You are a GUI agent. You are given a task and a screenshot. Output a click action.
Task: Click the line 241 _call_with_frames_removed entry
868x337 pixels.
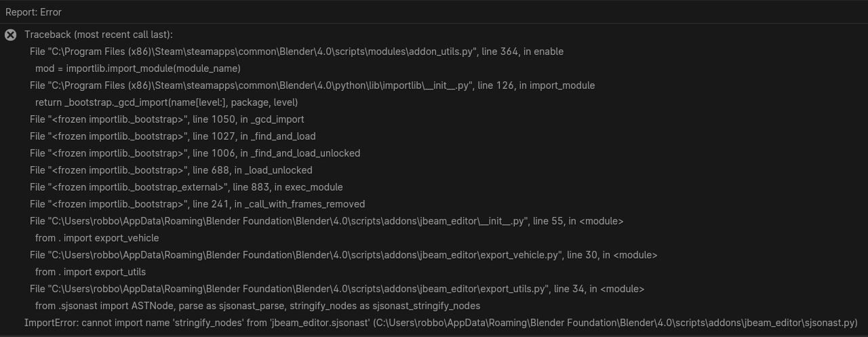click(x=197, y=204)
